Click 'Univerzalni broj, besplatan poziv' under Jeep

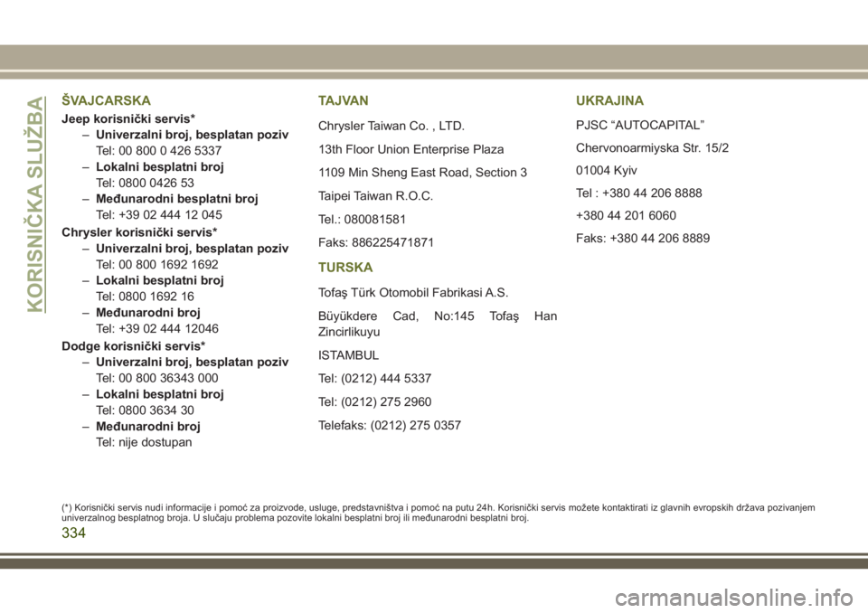point(192,135)
